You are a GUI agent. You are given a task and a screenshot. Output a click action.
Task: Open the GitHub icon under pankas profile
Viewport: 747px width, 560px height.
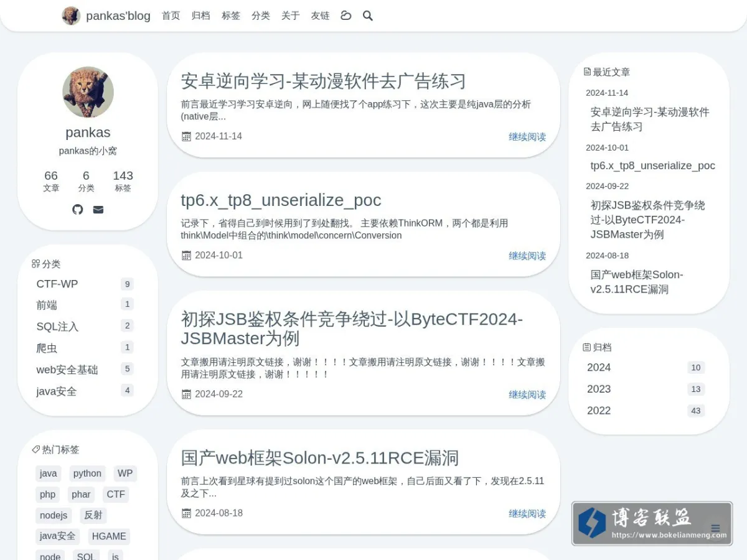[x=78, y=210]
